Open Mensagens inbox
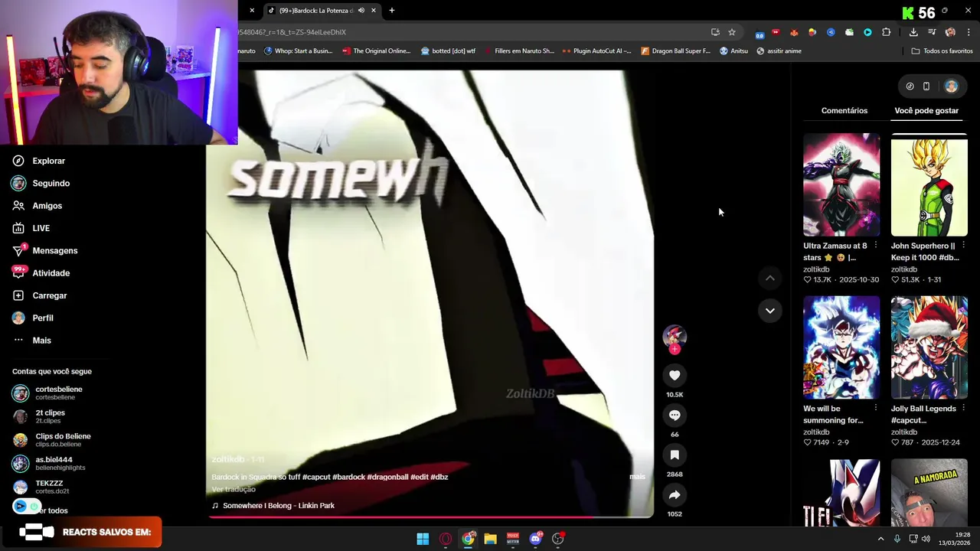 44,250
